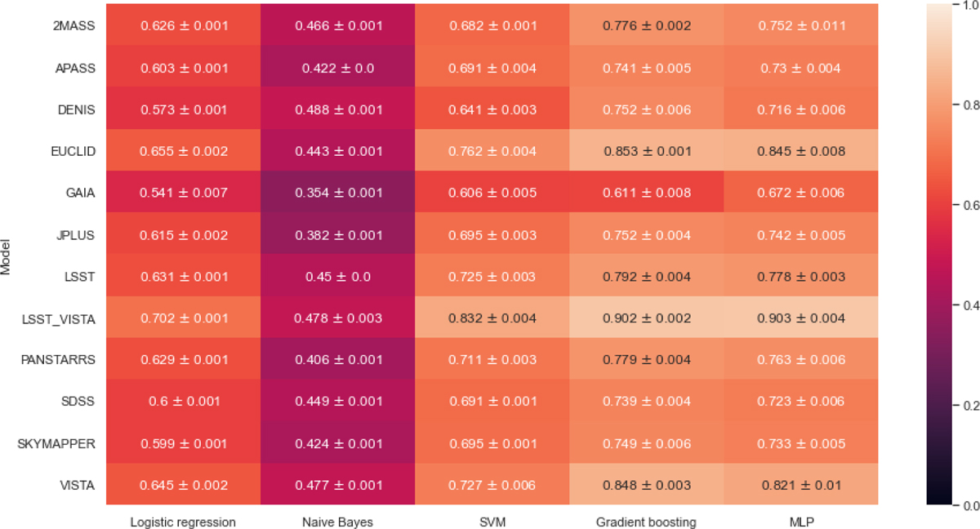
Task: Click the MLP column label
Action: coord(800,521)
